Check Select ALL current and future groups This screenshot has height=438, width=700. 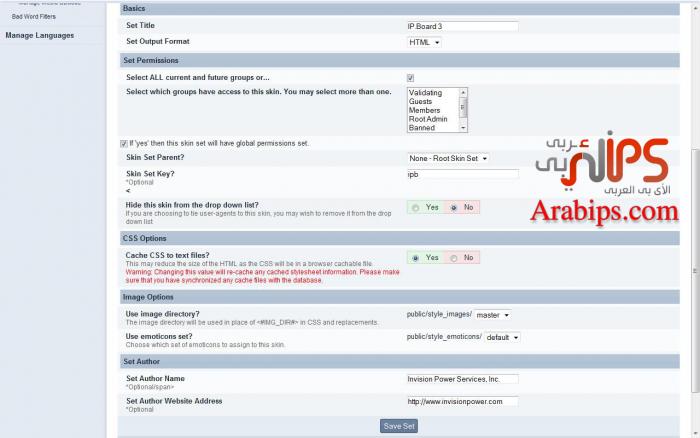pos(411,78)
